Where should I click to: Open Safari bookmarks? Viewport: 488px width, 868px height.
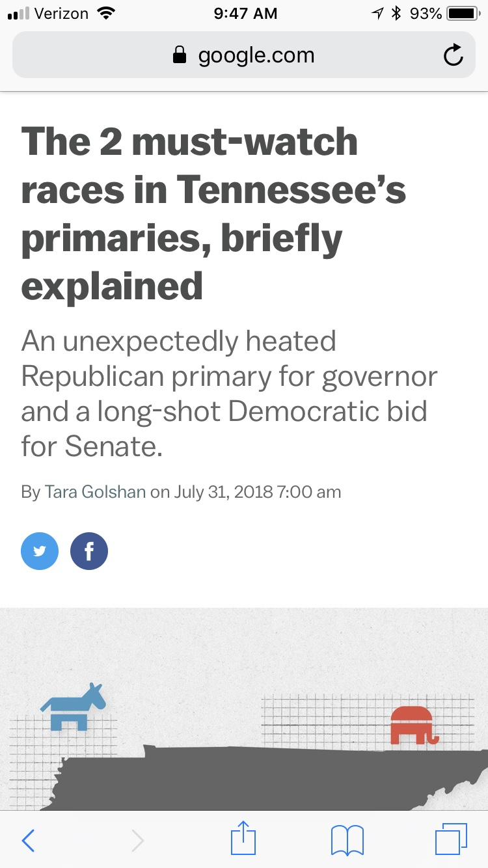coord(347,841)
